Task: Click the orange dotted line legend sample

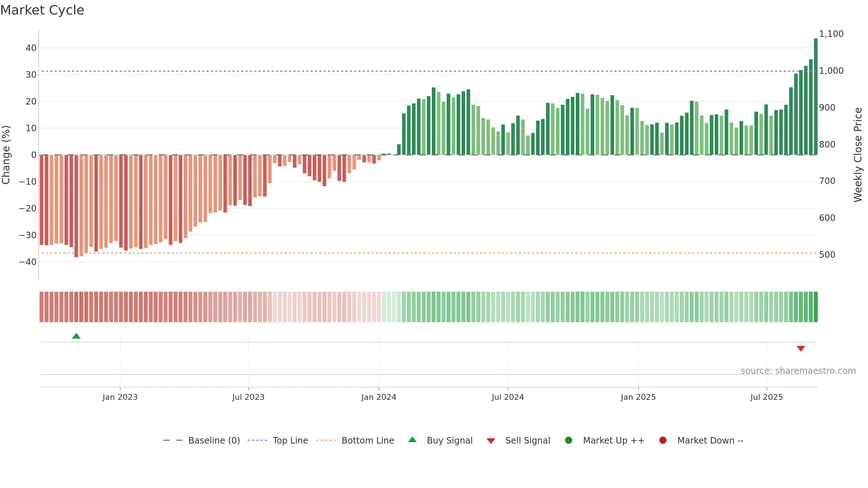Action: (326, 440)
